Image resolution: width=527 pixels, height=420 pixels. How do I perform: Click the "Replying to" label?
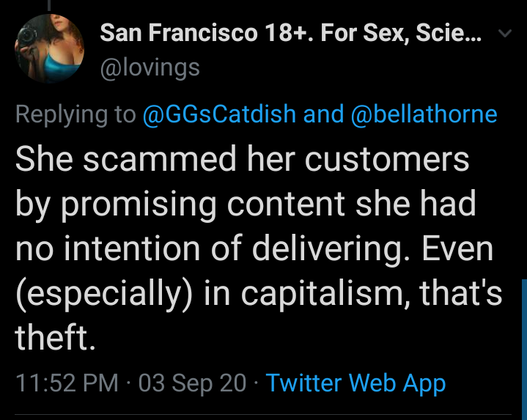75,114
